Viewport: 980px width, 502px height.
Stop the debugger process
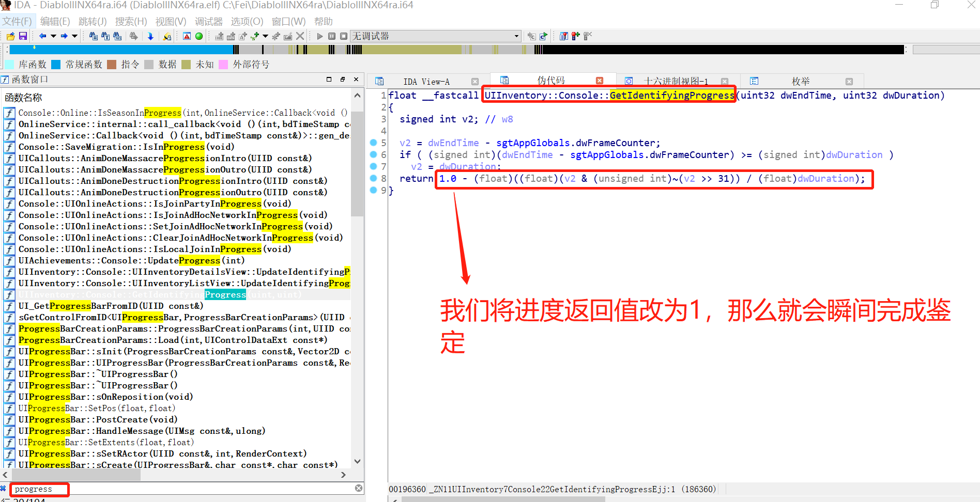(x=344, y=36)
